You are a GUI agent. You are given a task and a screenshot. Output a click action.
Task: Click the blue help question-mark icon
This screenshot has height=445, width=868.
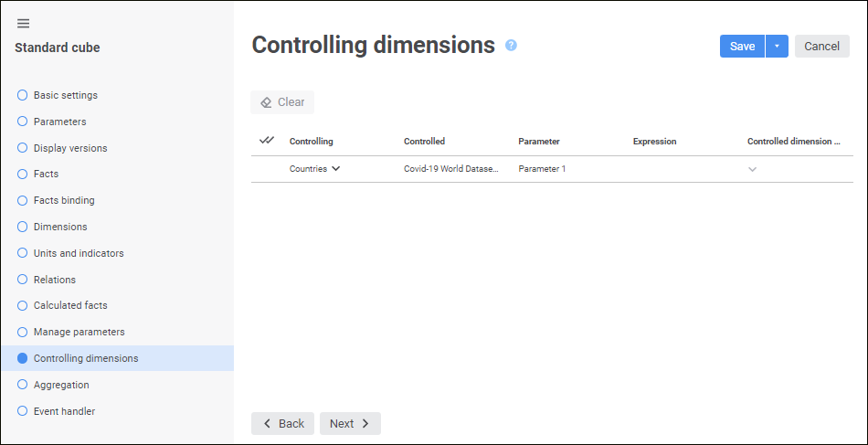[x=511, y=45]
